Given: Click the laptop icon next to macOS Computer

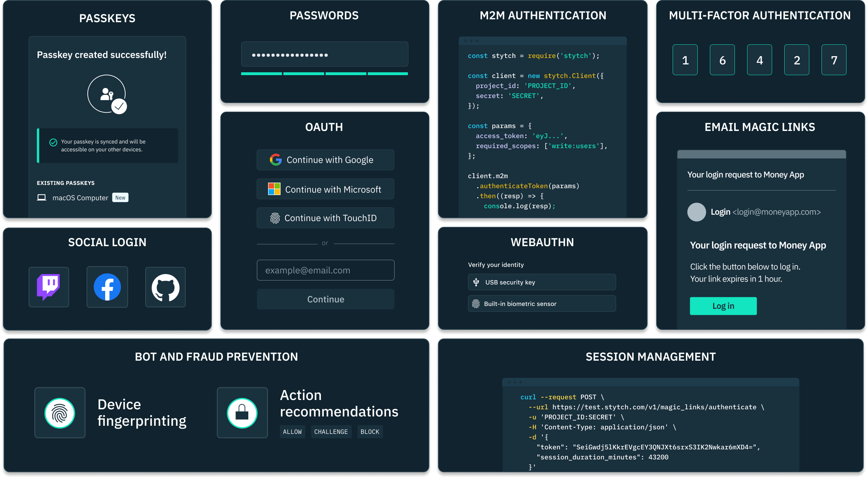Looking at the screenshot, I should (42, 197).
